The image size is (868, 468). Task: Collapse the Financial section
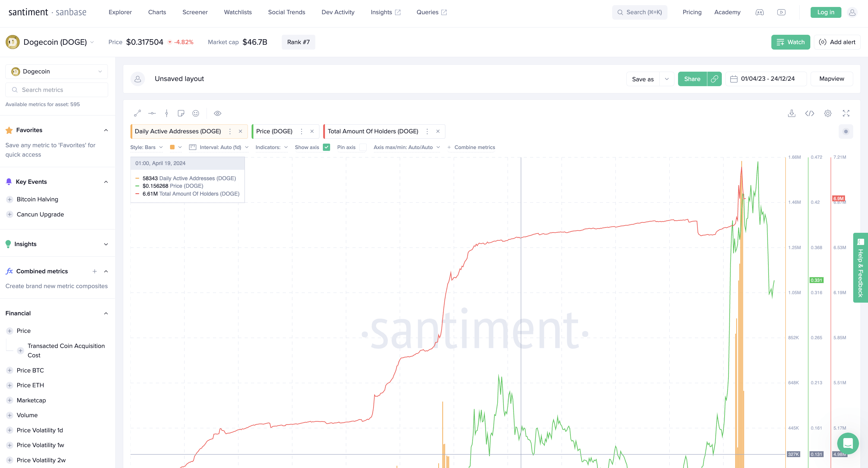[x=106, y=314]
